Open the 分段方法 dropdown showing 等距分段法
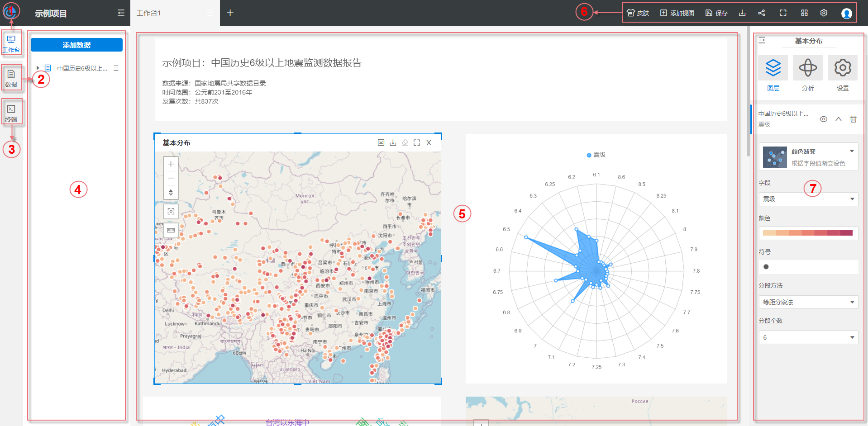Viewport: 868px width, 426px height. click(808, 302)
